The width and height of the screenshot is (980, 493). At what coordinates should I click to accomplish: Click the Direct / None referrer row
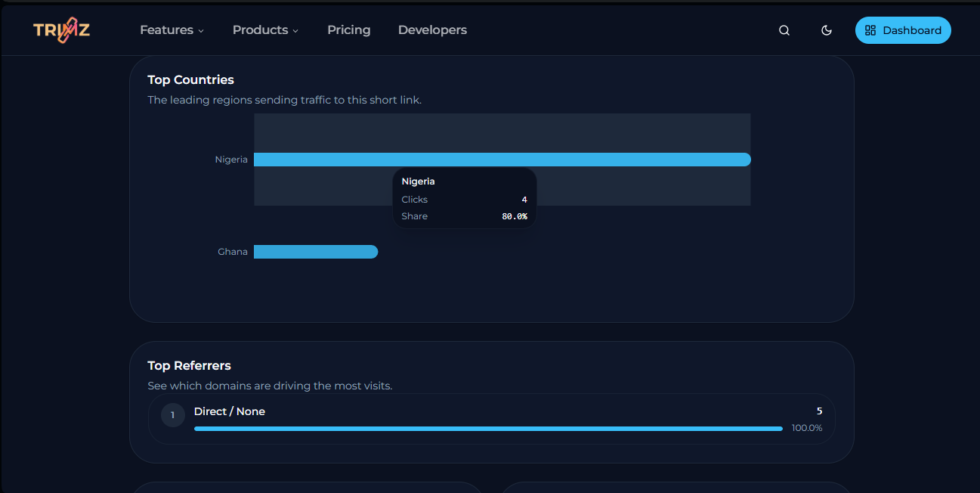(492, 419)
